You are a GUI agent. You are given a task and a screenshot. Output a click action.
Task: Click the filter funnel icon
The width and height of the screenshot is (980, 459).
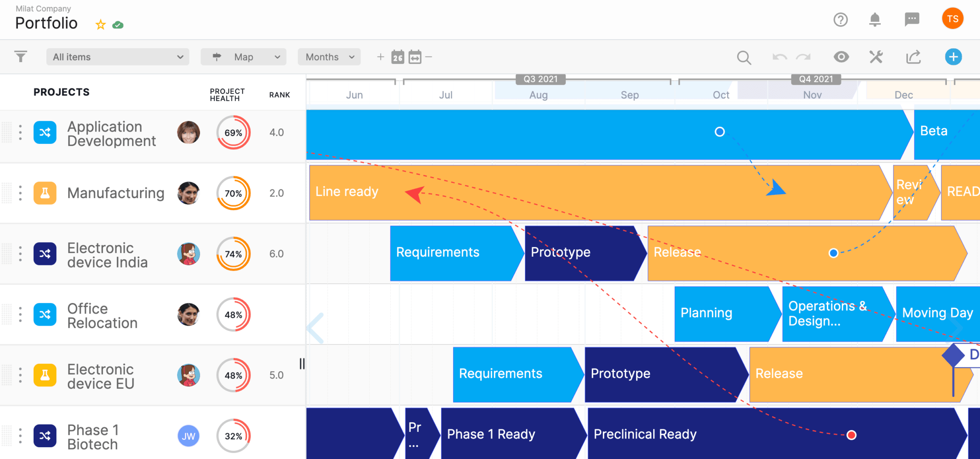coord(21,57)
